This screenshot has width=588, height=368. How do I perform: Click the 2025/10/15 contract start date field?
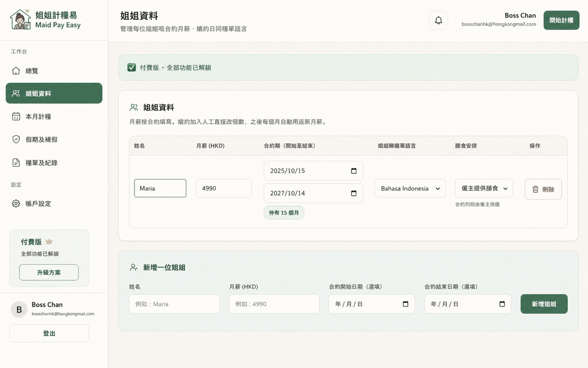click(x=313, y=171)
